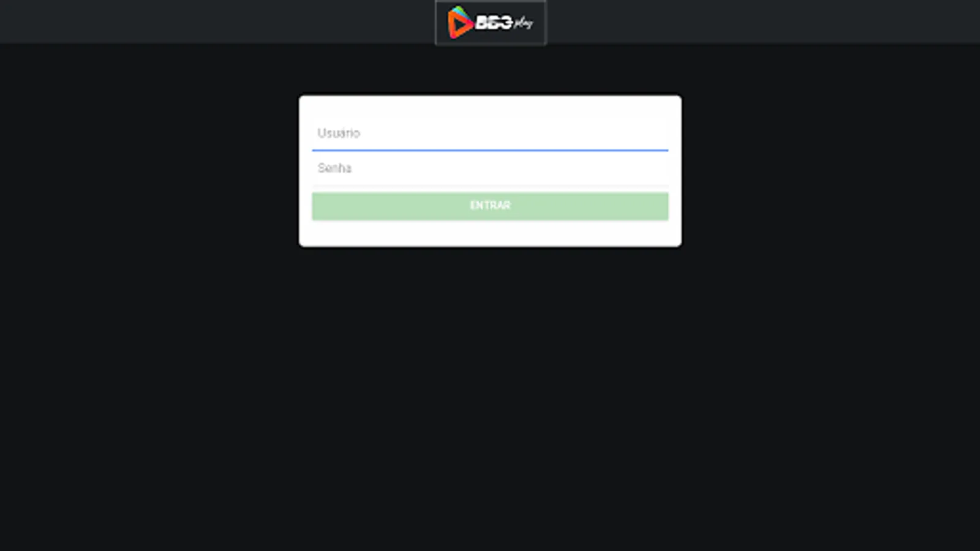Click the BBG lettering in the logo
The image size is (980, 551).
coord(494,23)
